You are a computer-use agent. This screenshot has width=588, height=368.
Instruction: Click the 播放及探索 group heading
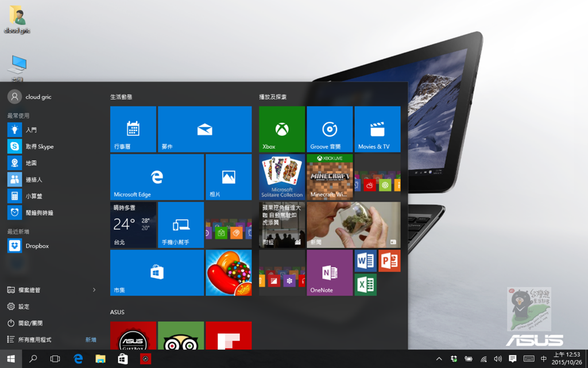273,97
